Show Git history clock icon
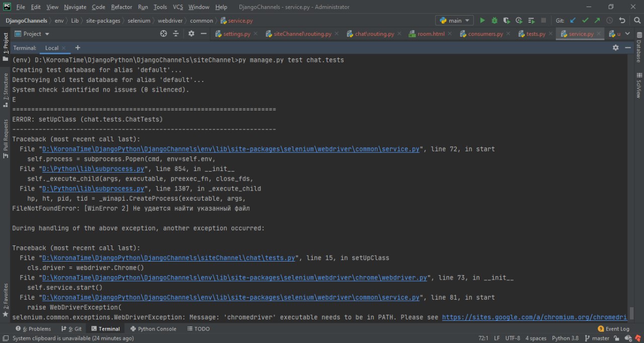The height and width of the screenshot is (343, 644). coord(610,21)
